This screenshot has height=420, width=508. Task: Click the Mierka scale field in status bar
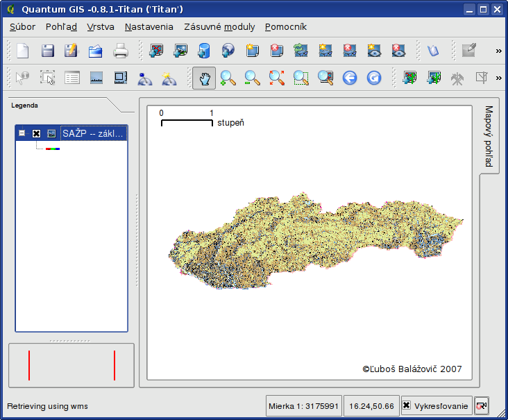pyautogui.click(x=303, y=406)
